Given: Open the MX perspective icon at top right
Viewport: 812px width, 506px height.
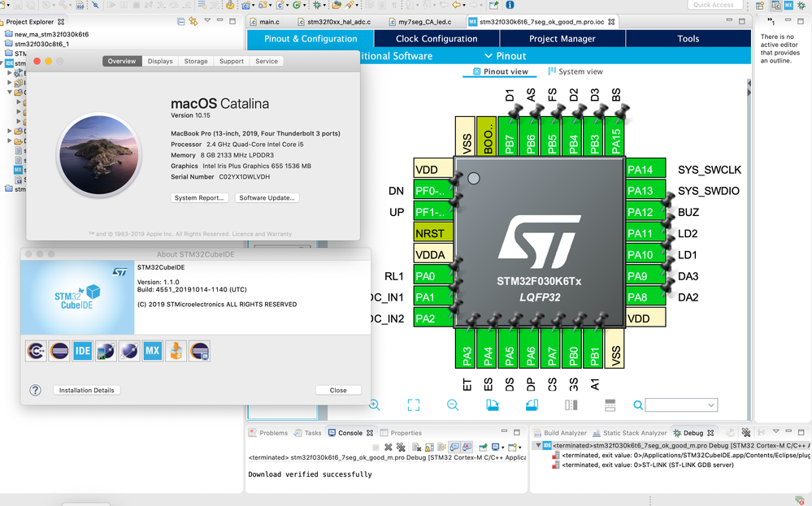Looking at the screenshot, I should (x=788, y=5).
